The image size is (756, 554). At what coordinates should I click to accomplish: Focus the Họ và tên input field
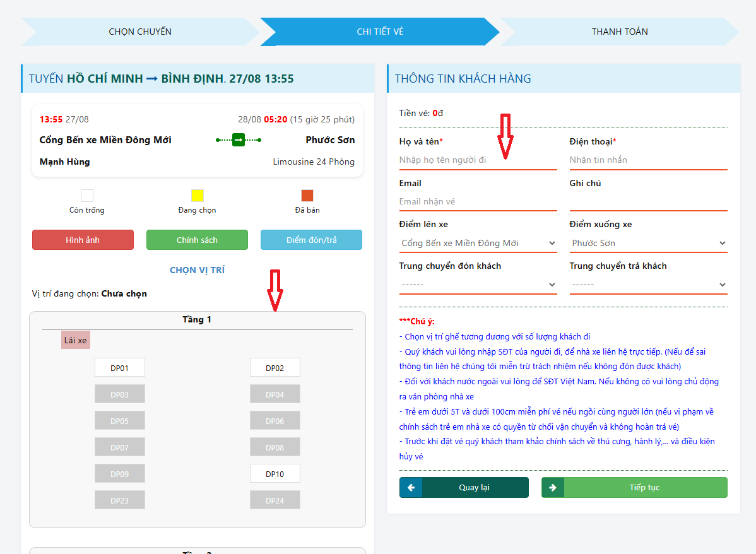coord(478,160)
